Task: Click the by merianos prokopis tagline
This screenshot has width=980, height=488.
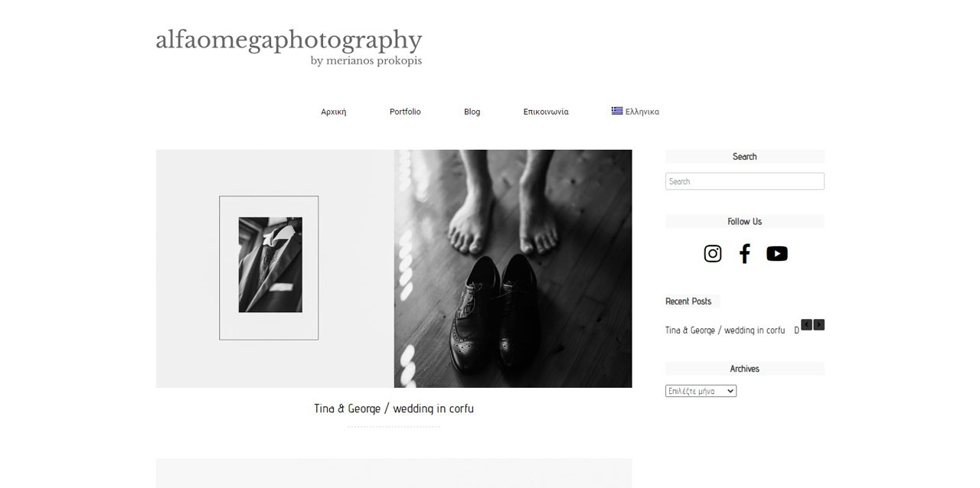Action: pos(366,61)
